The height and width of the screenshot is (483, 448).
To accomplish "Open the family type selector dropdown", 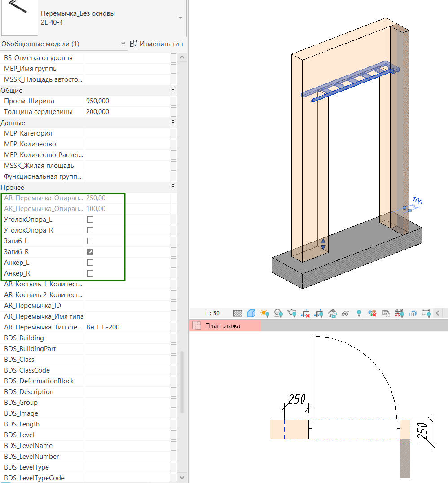I will 180,18.
